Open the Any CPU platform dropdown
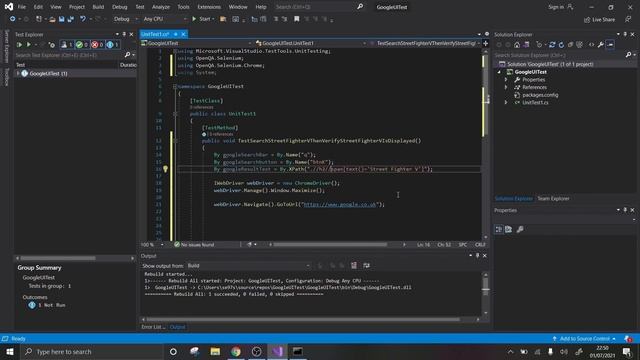The image size is (640, 360). tap(165, 19)
